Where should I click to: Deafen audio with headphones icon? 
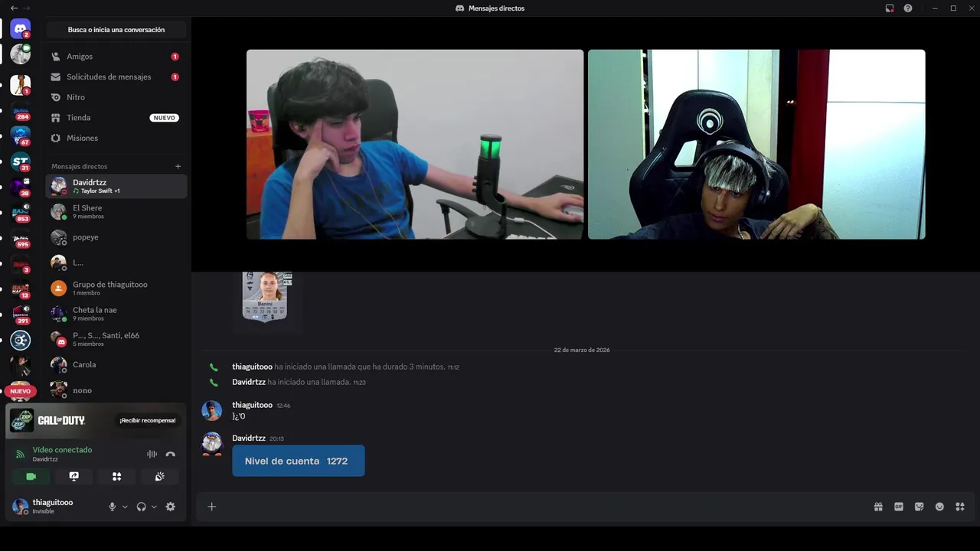point(141,507)
